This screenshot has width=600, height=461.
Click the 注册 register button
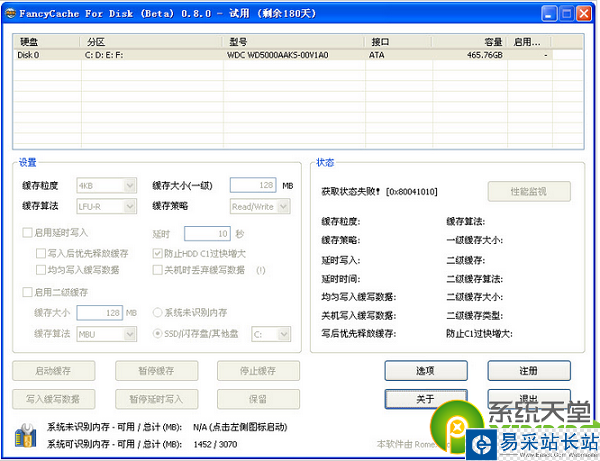click(529, 371)
